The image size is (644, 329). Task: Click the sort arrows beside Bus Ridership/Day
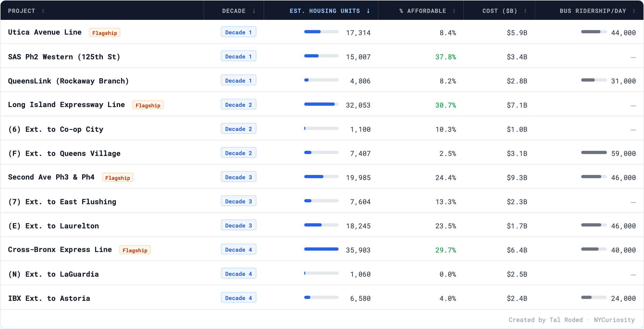(634, 11)
